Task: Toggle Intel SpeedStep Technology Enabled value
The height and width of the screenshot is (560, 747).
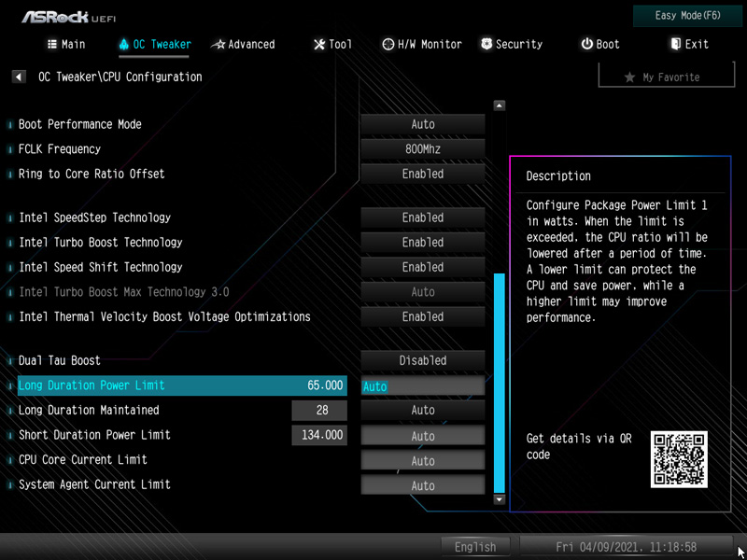Action: 423,217
